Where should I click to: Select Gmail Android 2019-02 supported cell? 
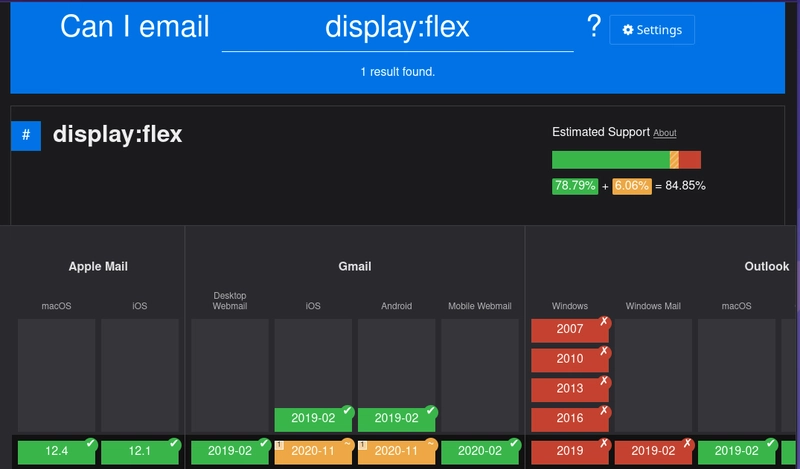[x=396, y=419]
